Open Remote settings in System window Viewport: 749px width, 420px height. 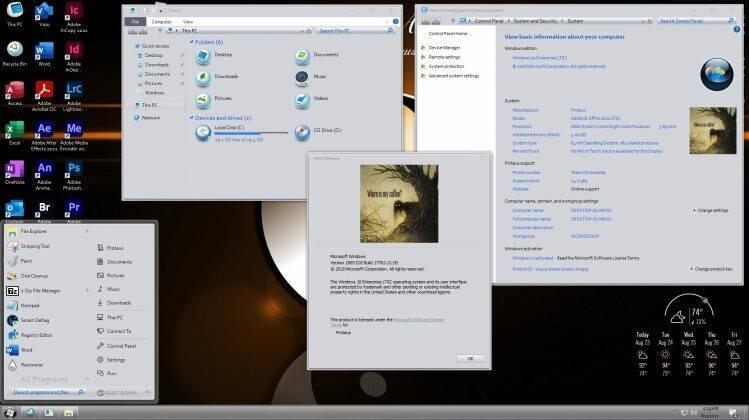point(444,57)
